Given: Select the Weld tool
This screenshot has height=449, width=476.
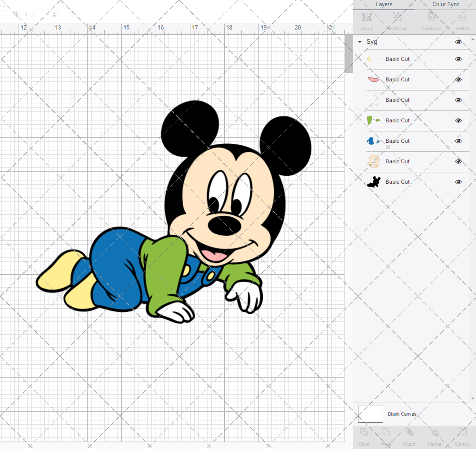Looking at the screenshot, I should (x=386, y=432).
